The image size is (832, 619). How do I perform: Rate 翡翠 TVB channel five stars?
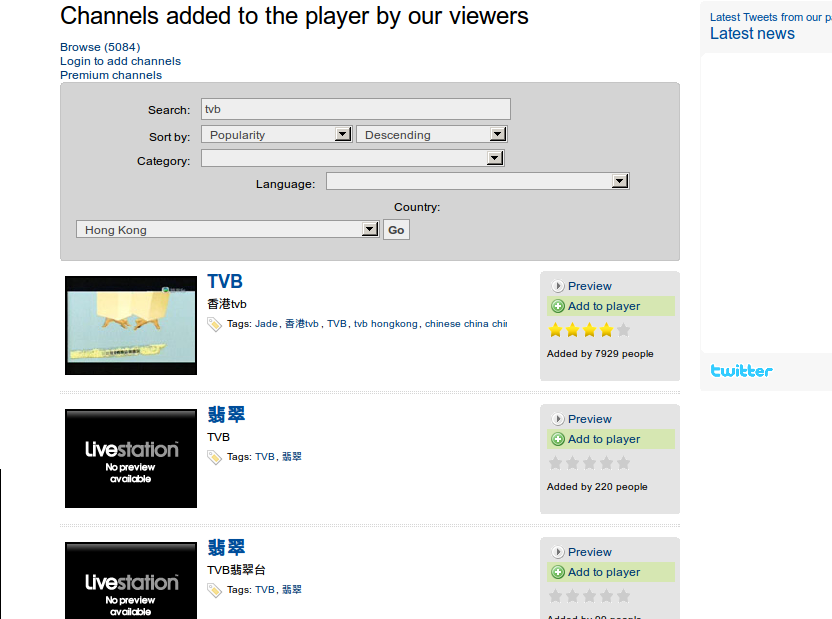pyautogui.click(x=623, y=464)
